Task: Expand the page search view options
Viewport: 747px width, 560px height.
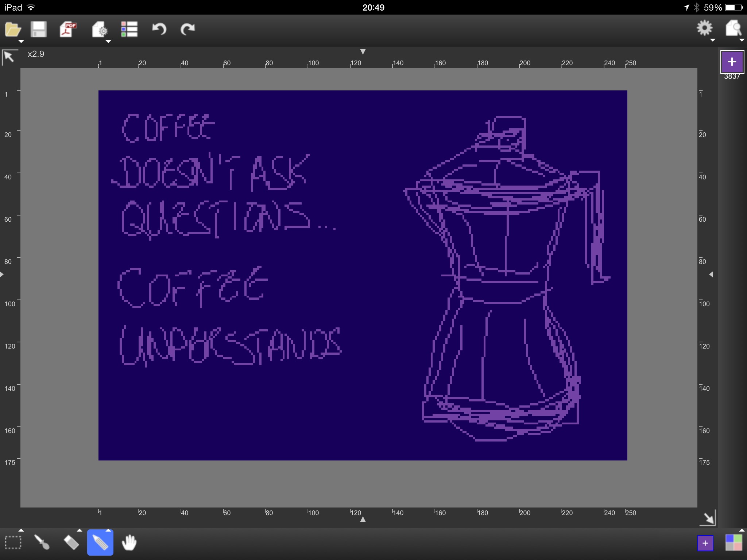Action: (734, 29)
